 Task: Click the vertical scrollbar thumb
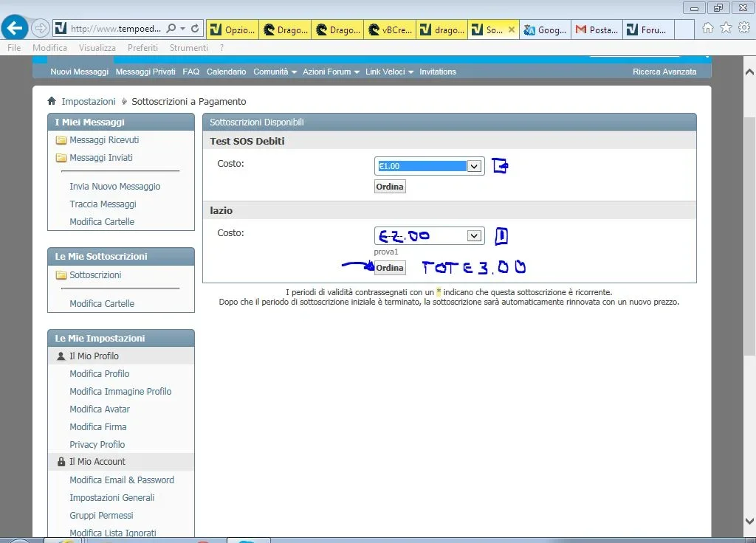point(749,236)
